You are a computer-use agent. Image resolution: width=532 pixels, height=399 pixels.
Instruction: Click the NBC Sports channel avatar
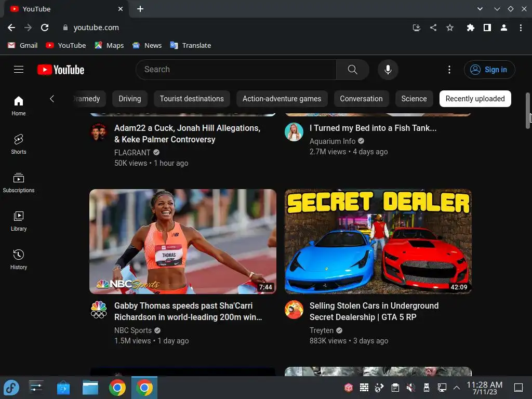(x=99, y=310)
